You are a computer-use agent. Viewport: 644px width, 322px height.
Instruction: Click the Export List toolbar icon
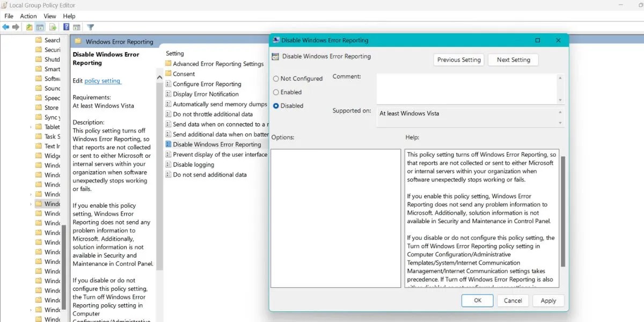(52, 27)
